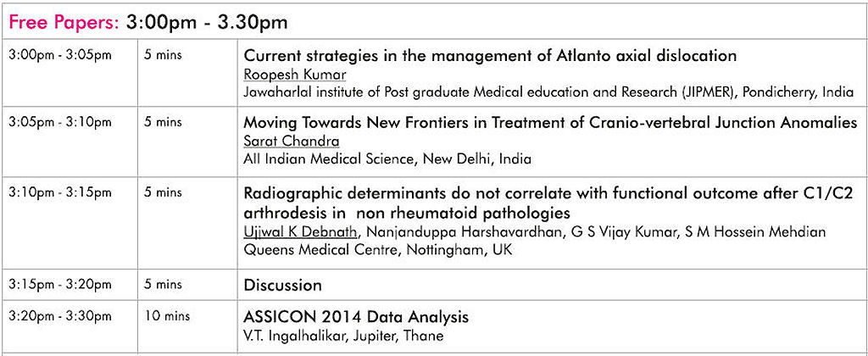This screenshot has width=868, height=356.
Task: Open the Sarat Chandra presenter link
Action: (292, 142)
